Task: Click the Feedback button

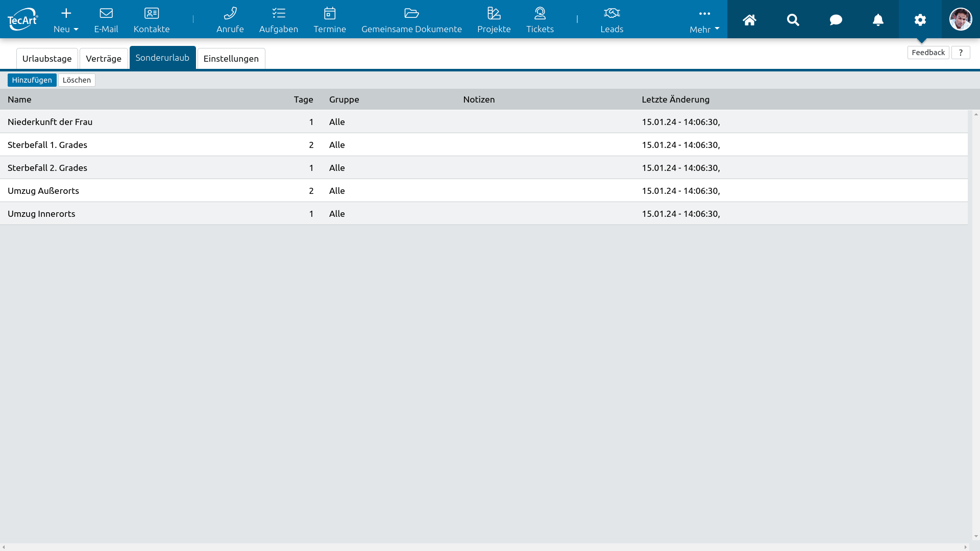Action: [927, 53]
